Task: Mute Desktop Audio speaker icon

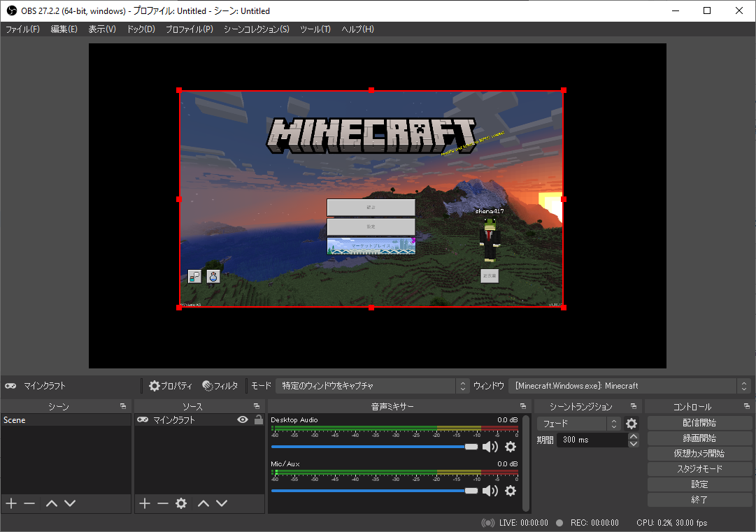Action: click(x=490, y=447)
